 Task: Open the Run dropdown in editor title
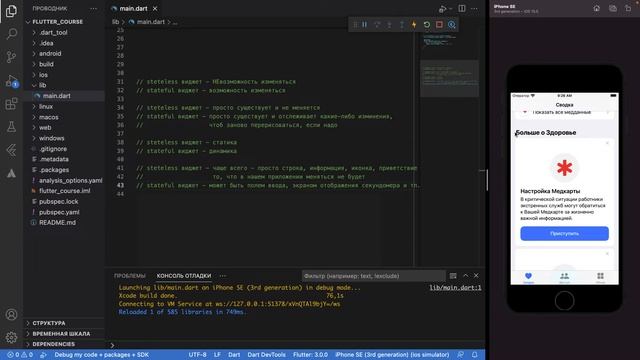tap(451, 9)
